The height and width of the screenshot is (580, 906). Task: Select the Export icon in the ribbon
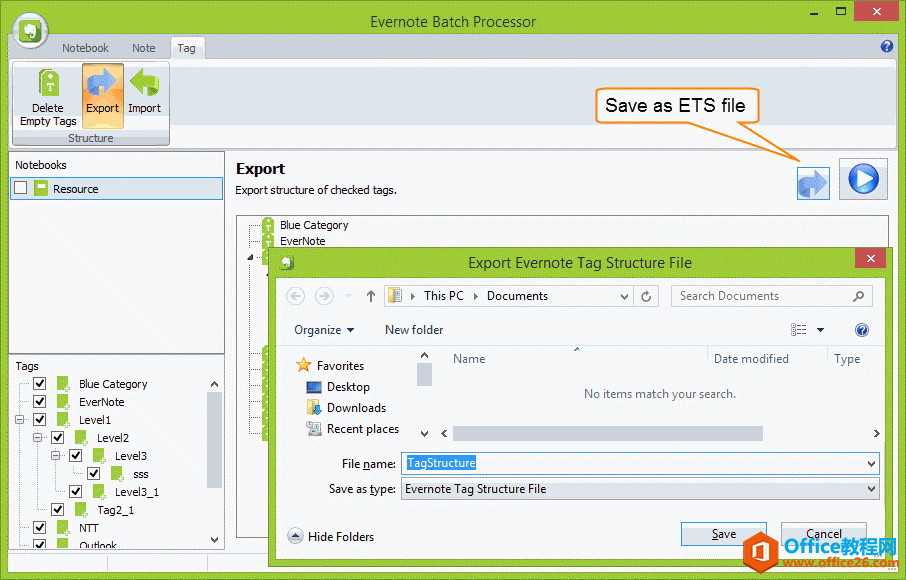tap(102, 95)
